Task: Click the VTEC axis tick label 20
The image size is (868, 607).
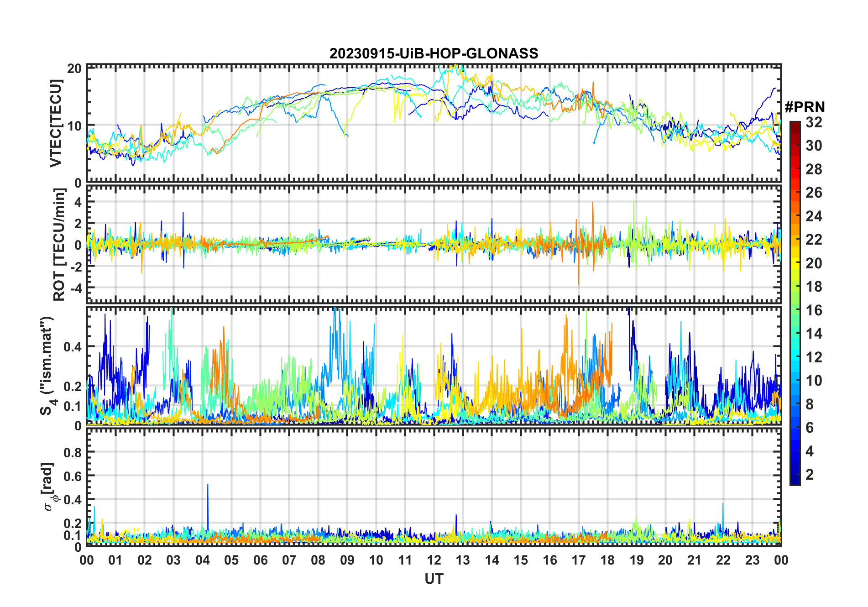Action: coord(74,68)
